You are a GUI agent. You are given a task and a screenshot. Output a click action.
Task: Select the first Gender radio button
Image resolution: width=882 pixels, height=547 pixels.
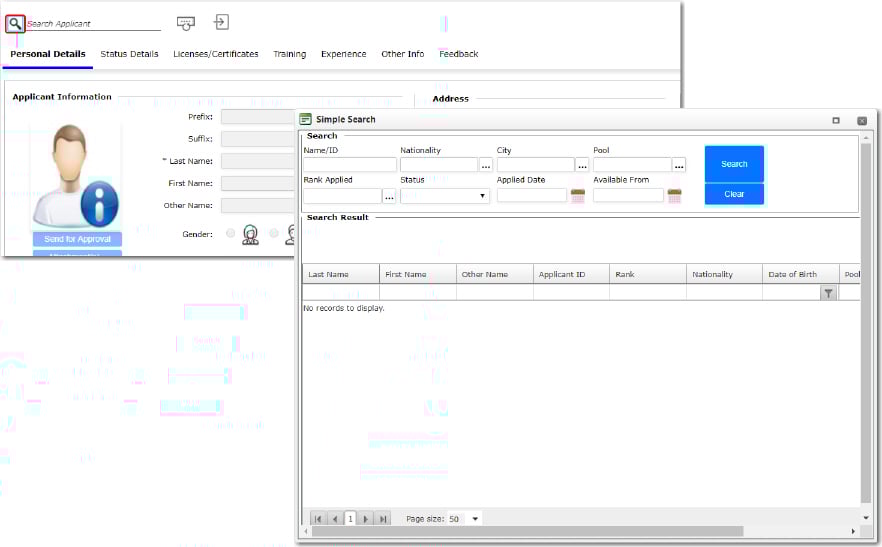click(231, 233)
